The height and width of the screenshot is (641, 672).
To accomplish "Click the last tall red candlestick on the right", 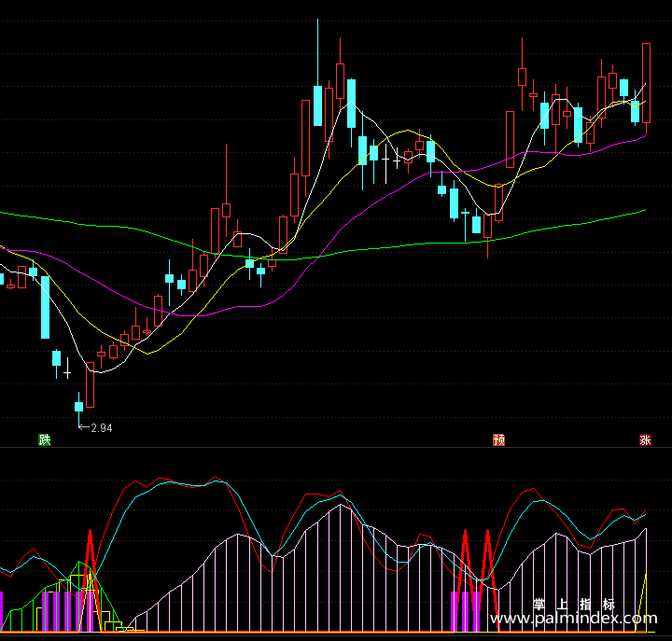I will pos(646,88).
